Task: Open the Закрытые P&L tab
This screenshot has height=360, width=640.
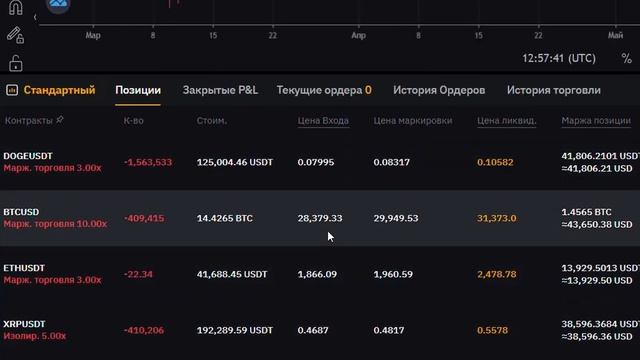Action: [x=220, y=90]
